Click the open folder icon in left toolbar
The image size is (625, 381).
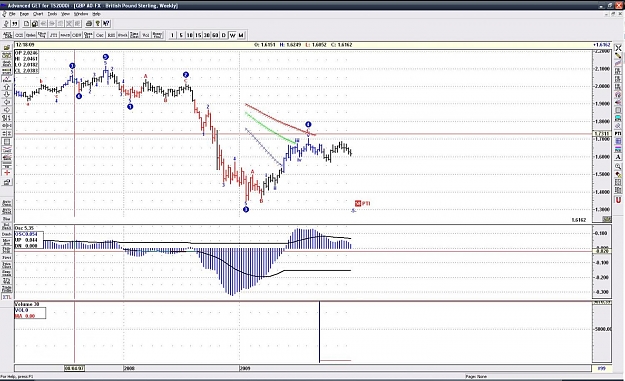tap(7, 47)
